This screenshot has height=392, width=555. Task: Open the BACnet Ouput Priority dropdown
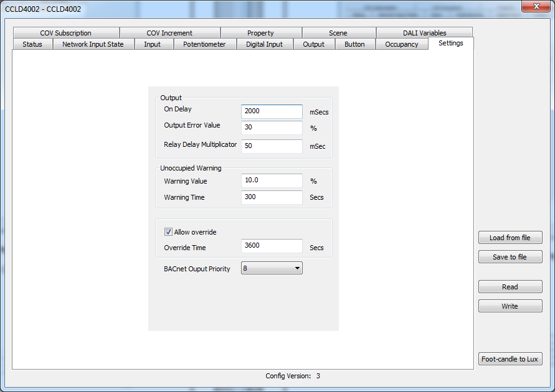[272, 268]
